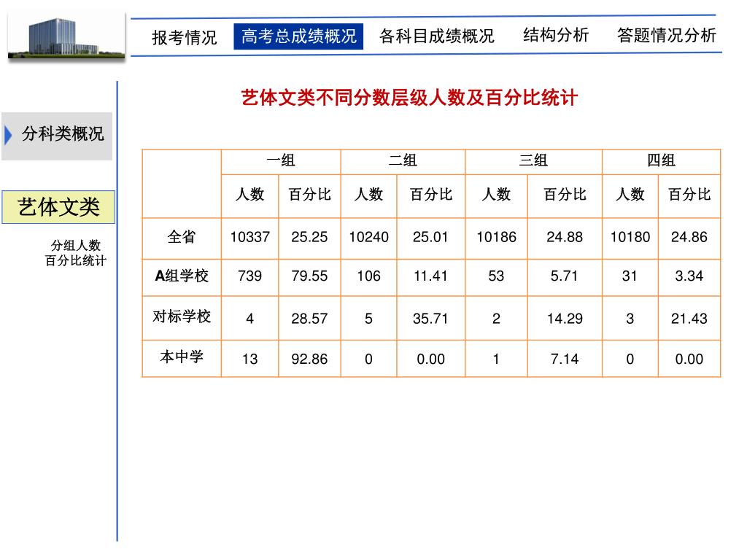Open the 分组人数百分比统计 sidebar link
The height and width of the screenshot is (560, 747).
tap(75, 253)
